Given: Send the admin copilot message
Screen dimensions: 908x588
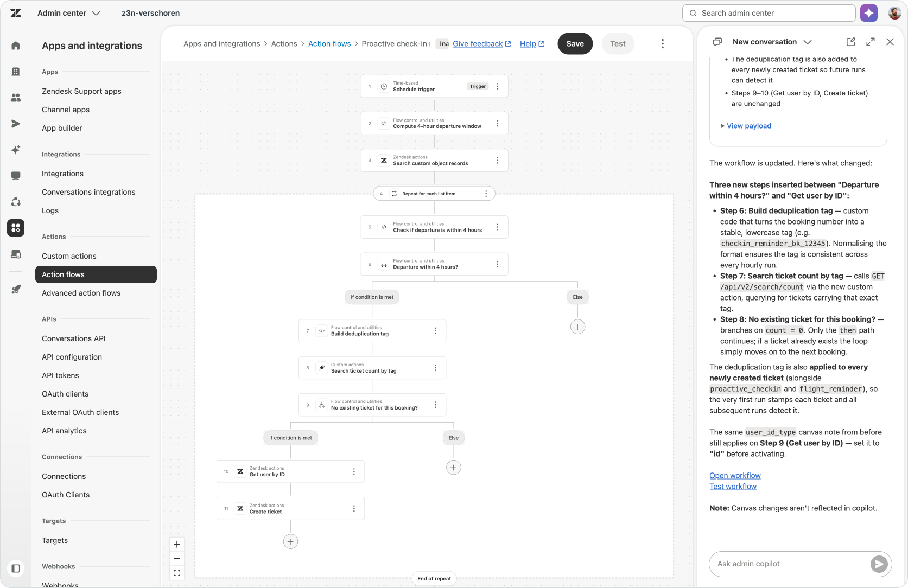Looking at the screenshot, I should (879, 564).
